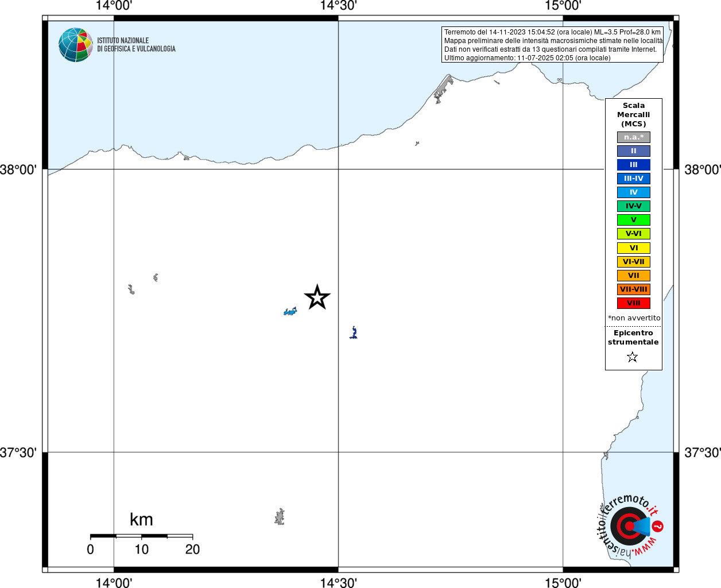Select the IV intensity legend swatch
721x588 pixels.
[x=634, y=192]
